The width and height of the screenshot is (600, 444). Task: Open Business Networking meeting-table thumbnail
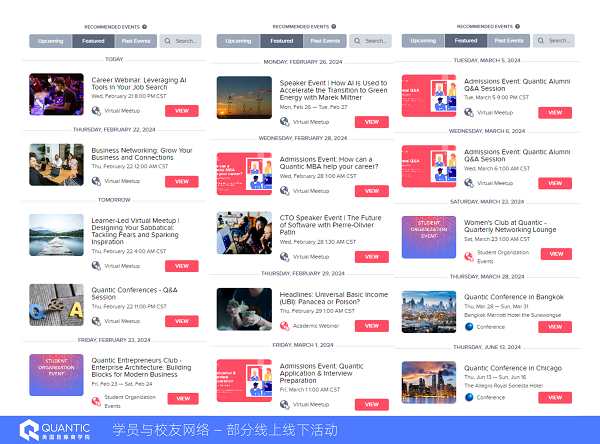pyautogui.click(x=56, y=165)
